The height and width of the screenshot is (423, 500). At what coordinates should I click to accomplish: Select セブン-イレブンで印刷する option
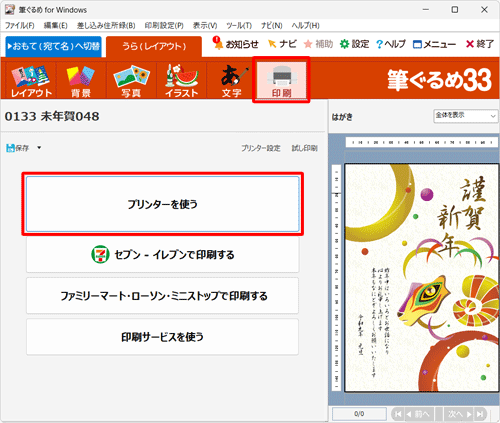[x=163, y=255]
